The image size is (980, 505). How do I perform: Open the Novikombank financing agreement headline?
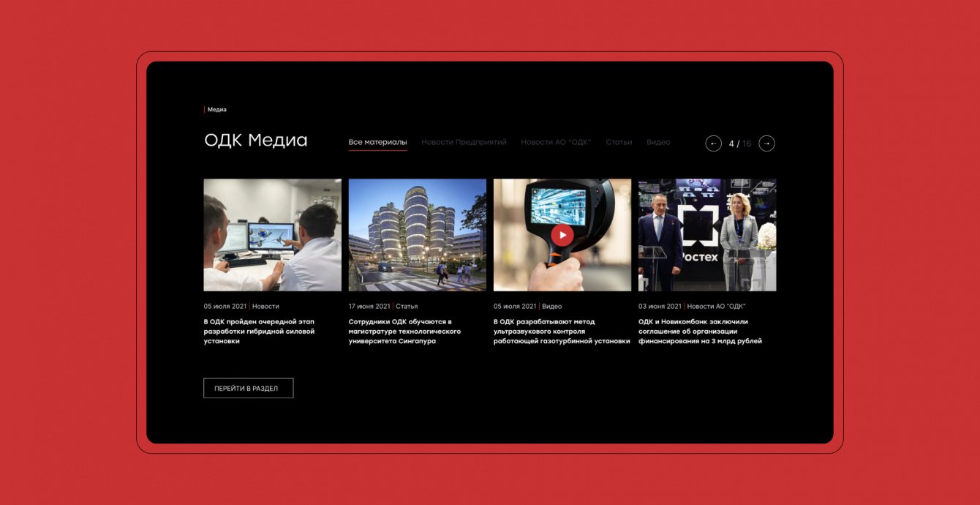[700, 332]
